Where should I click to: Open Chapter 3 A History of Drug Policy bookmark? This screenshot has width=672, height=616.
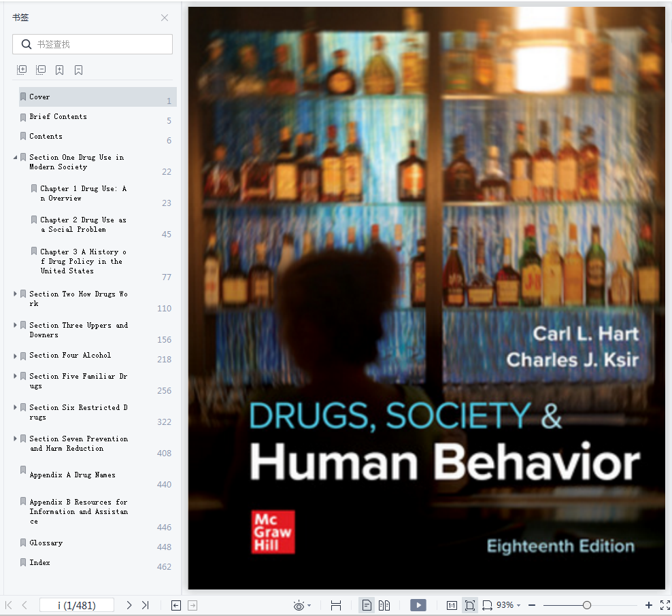(x=84, y=261)
